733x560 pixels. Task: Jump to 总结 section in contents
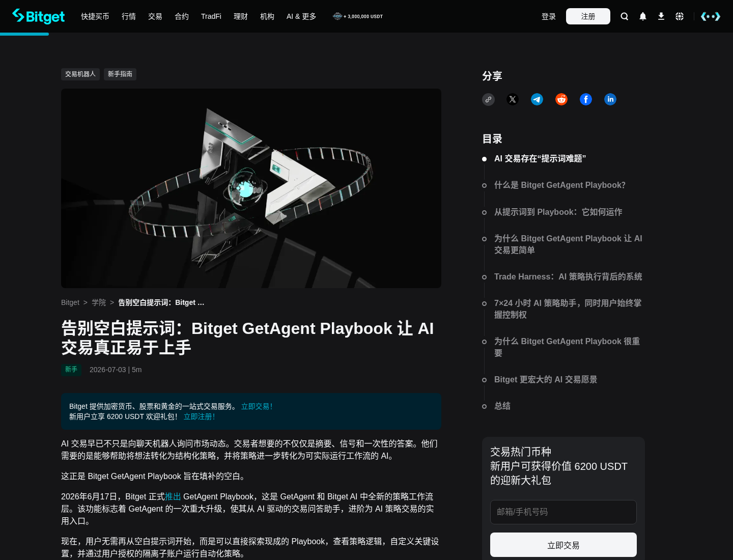(502, 406)
